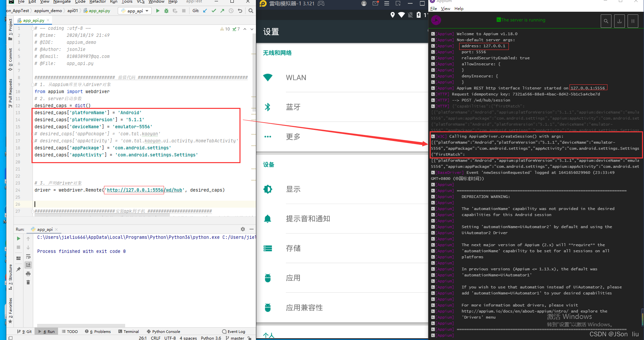
Task: Open Search Everywhere magnifier in PyCharm
Action: tap(251, 11)
